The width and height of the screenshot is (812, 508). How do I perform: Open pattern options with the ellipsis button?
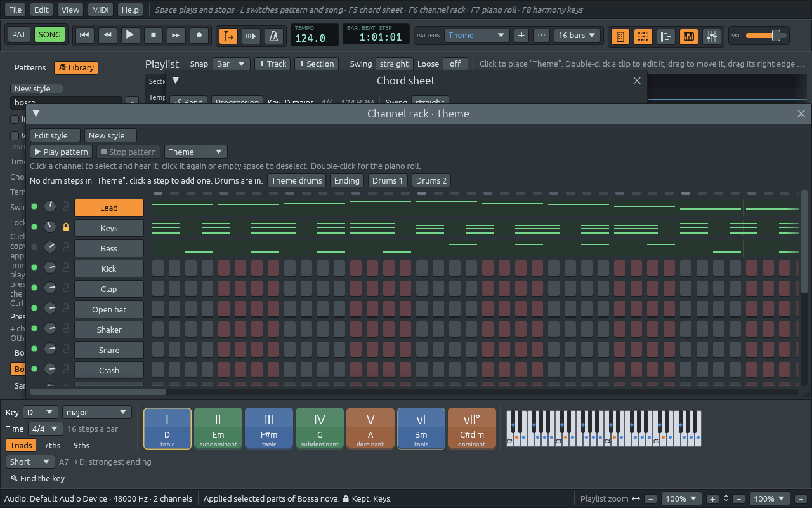coord(541,36)
